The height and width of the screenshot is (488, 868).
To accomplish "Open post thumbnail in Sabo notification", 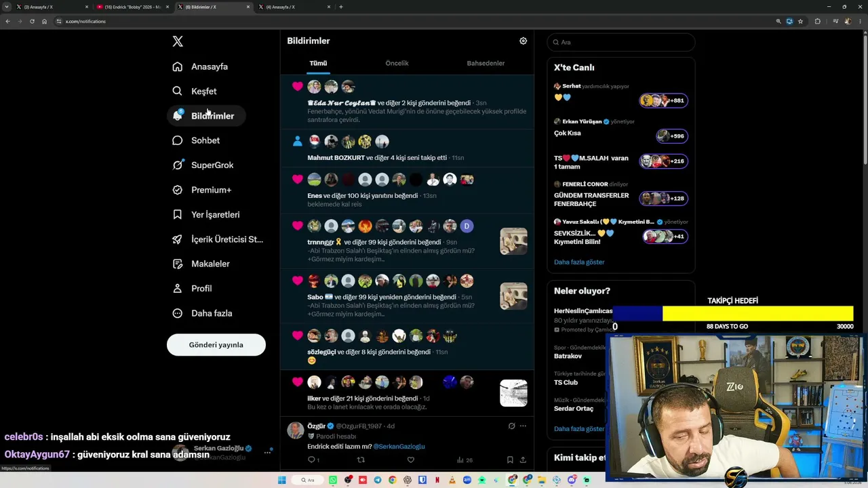I will click(513, 296).
